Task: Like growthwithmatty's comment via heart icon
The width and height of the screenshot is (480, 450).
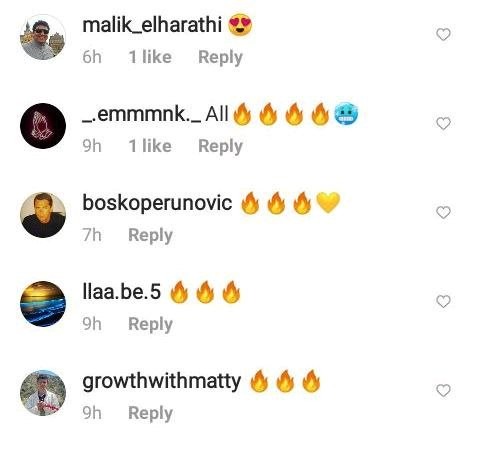Action: click(443, 390)
